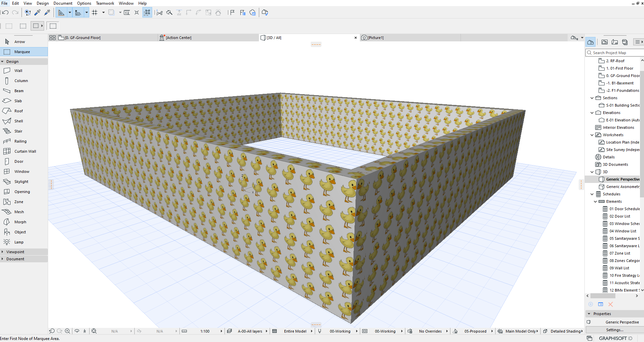
Task: Click the Search Project Map field
Action: point(615,53)
